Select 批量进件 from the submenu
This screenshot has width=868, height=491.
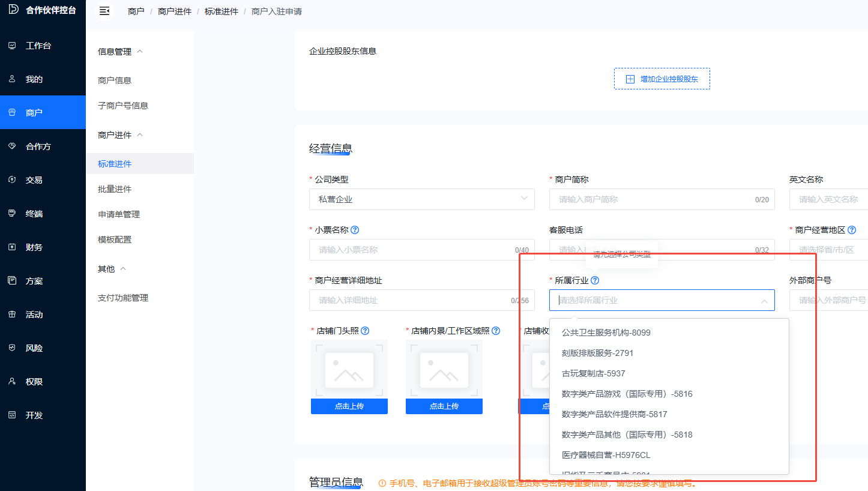coord(115,189)
